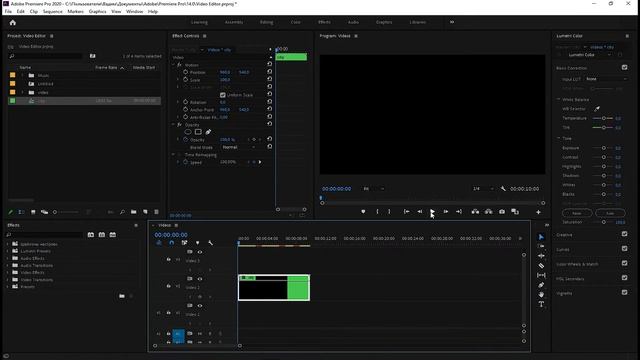Select the Pen tool in the timeline toolbox
640x360 pixels.
tap(541, 285)
